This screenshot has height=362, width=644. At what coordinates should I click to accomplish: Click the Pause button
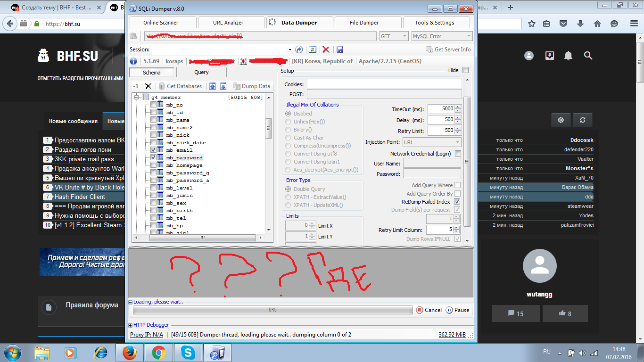click(x=458, y=310)
